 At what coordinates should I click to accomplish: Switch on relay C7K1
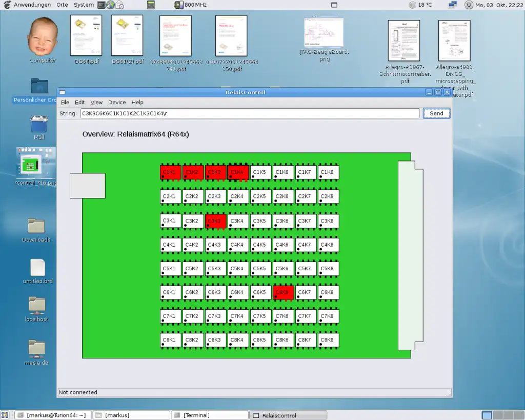click(x=170, y=316)
